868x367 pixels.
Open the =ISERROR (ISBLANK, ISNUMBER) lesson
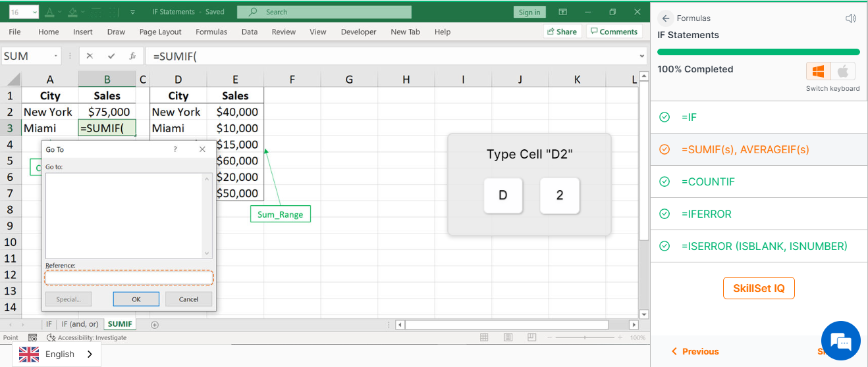point(759,246)
